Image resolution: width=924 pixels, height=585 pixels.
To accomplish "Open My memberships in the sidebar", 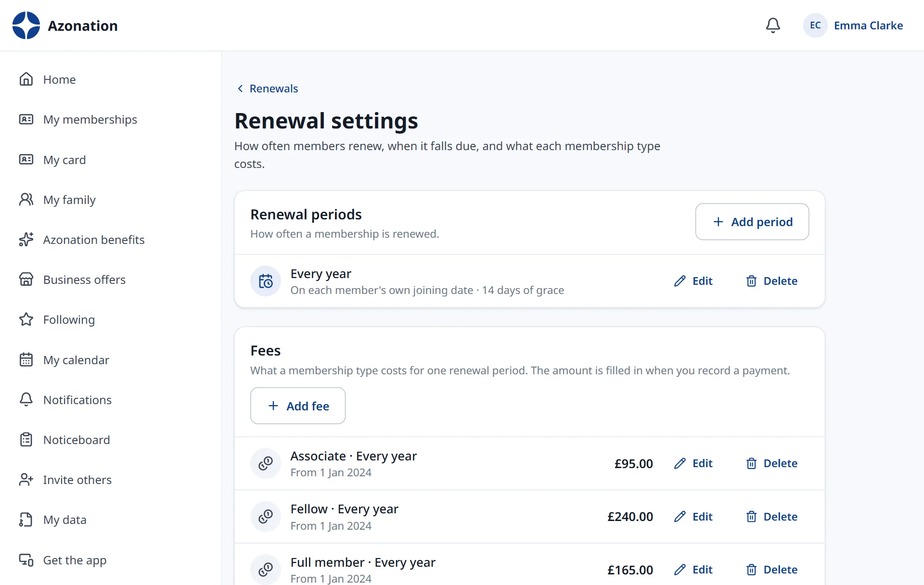I will (111, 119).
